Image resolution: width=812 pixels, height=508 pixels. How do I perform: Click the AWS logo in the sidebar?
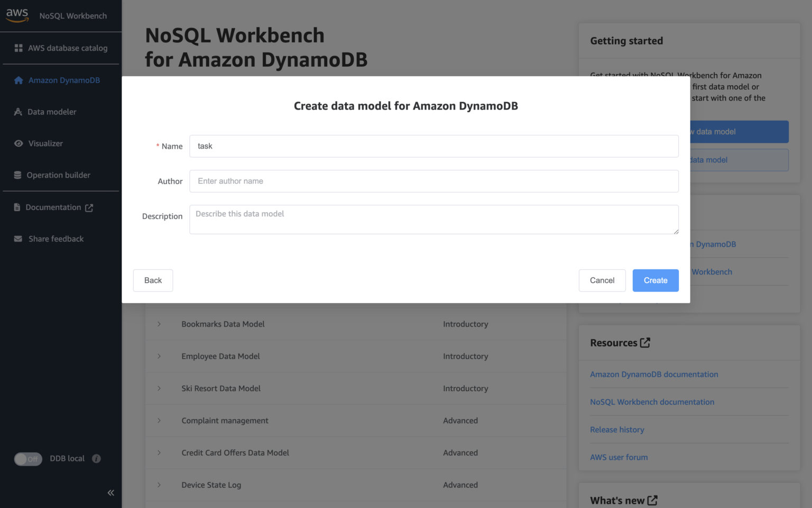[16, 15]
